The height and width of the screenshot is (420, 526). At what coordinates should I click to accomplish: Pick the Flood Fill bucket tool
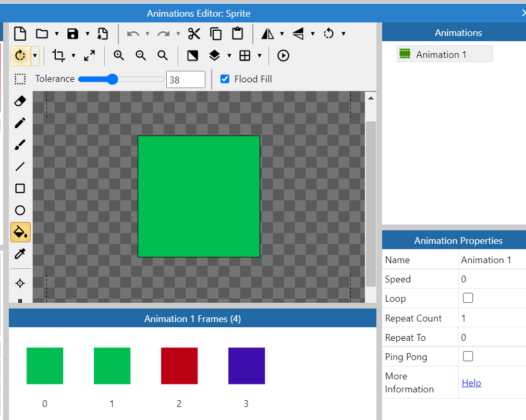(x=20, y=232)
